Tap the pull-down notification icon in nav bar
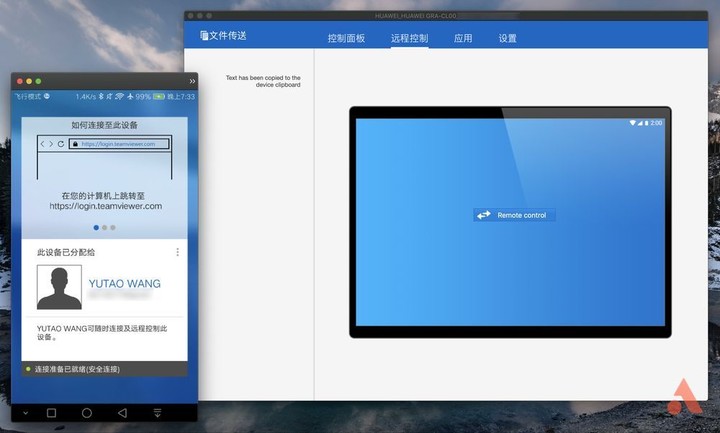720x433 pixels. 157,412
